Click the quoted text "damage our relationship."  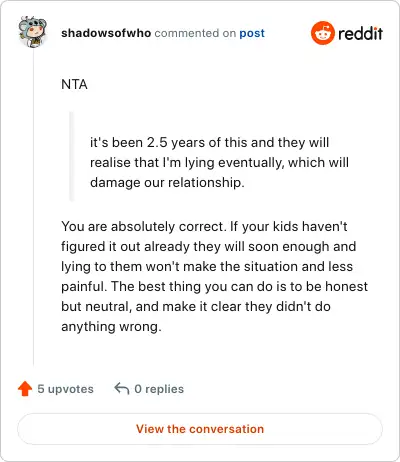click(x=167, y=183)
